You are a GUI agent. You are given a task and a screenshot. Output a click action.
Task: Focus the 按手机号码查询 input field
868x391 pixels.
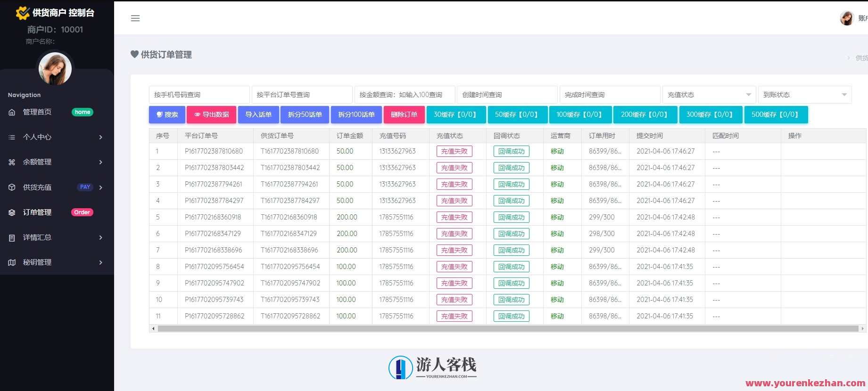click(x=199, y=95)
